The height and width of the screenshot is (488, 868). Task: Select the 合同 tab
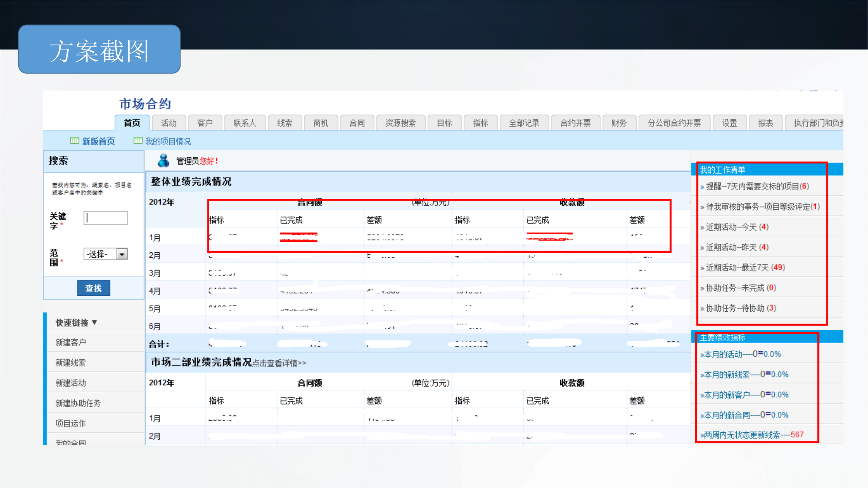357,123
